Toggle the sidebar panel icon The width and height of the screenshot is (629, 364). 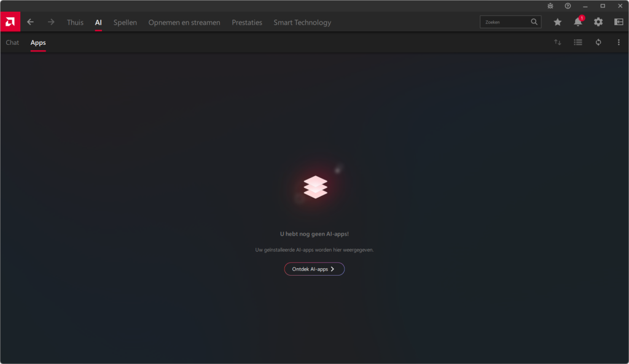pos(619,22)
